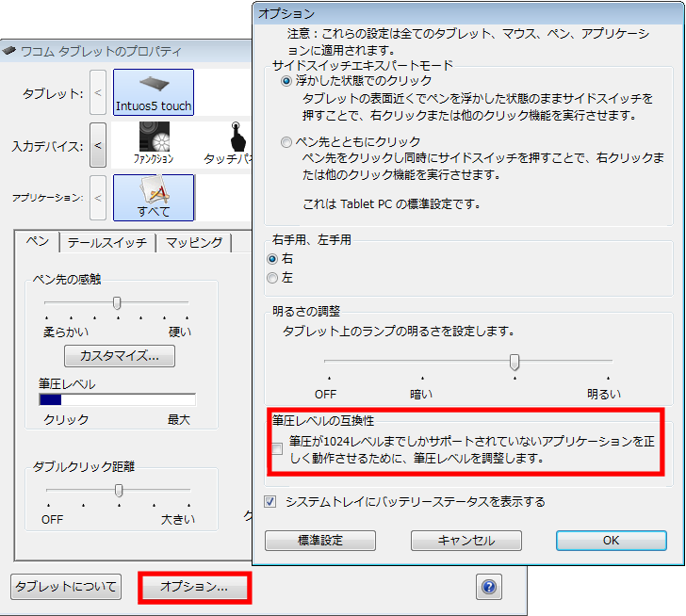Click the 大きい label under double-click slider
The image size is (686, 616).
click(178, 519)
